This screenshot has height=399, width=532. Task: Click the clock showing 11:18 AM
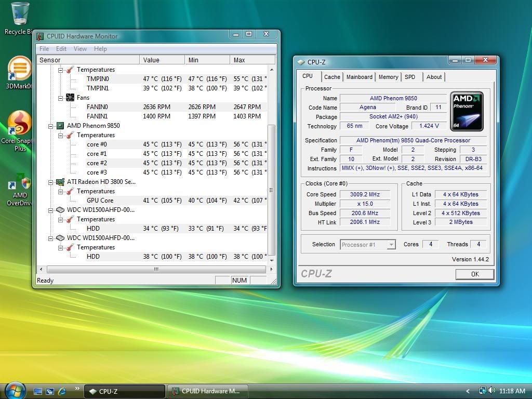coord(512,391)
